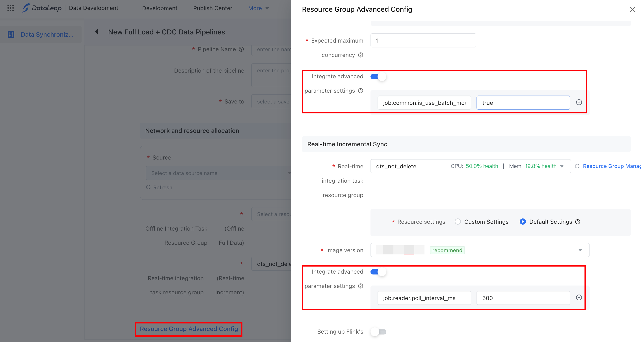Click help icon next to Pipeline Name
644x342 pixels.
(241, 49)
